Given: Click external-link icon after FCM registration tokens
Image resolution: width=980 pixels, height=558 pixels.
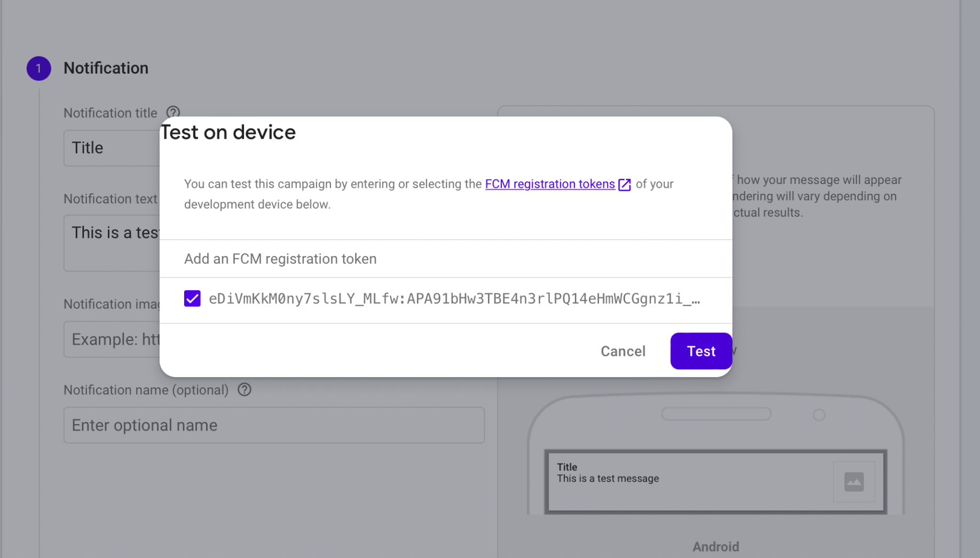Looking at the screenshot, I should [x=625, y=185].
